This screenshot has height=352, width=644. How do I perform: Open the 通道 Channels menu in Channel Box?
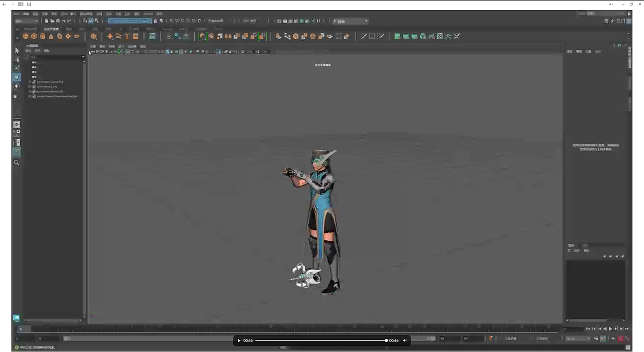[570, 51]
